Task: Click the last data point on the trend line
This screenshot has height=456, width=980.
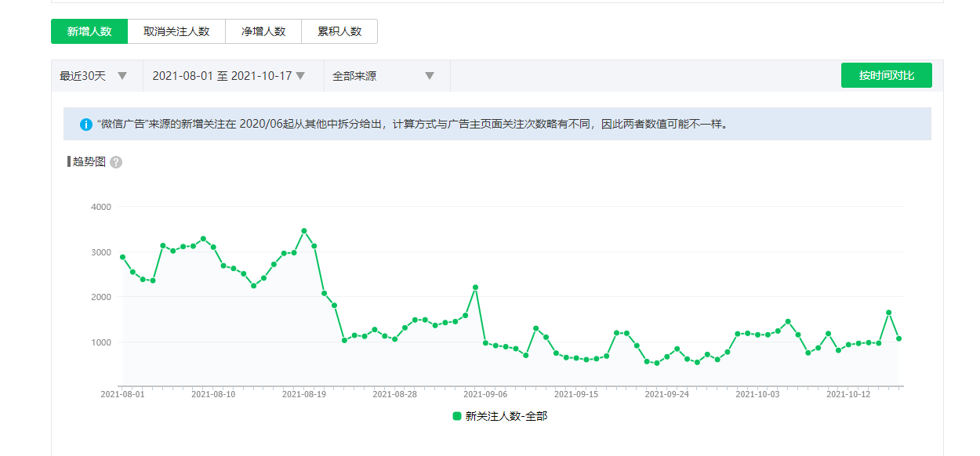Action: pos(899,338)
